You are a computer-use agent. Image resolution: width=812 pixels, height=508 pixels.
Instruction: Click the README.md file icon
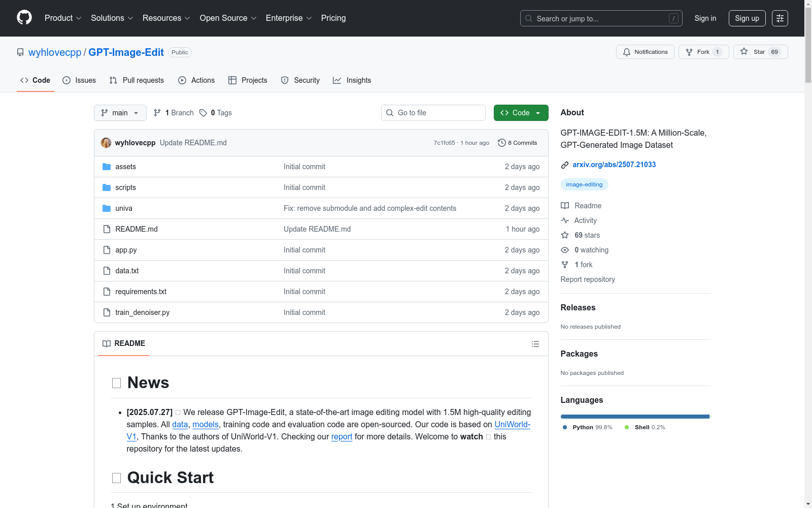coord(107,229)
